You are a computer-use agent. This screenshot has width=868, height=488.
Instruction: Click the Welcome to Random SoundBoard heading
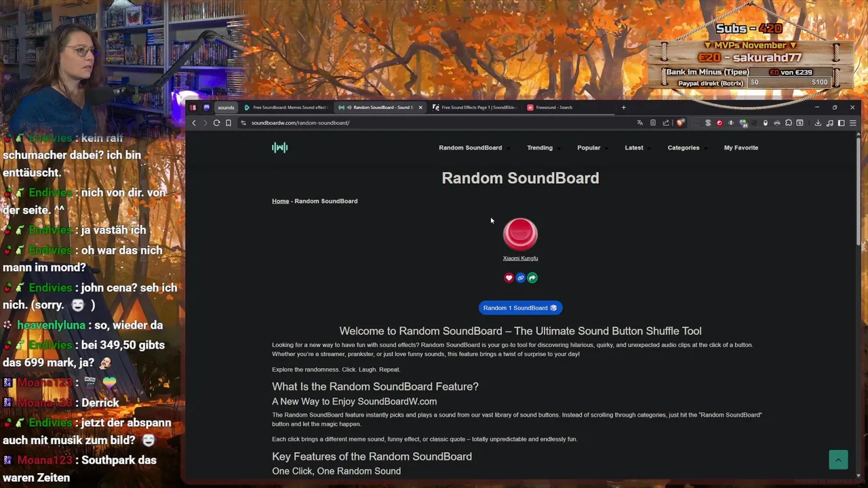pos(520,331)
